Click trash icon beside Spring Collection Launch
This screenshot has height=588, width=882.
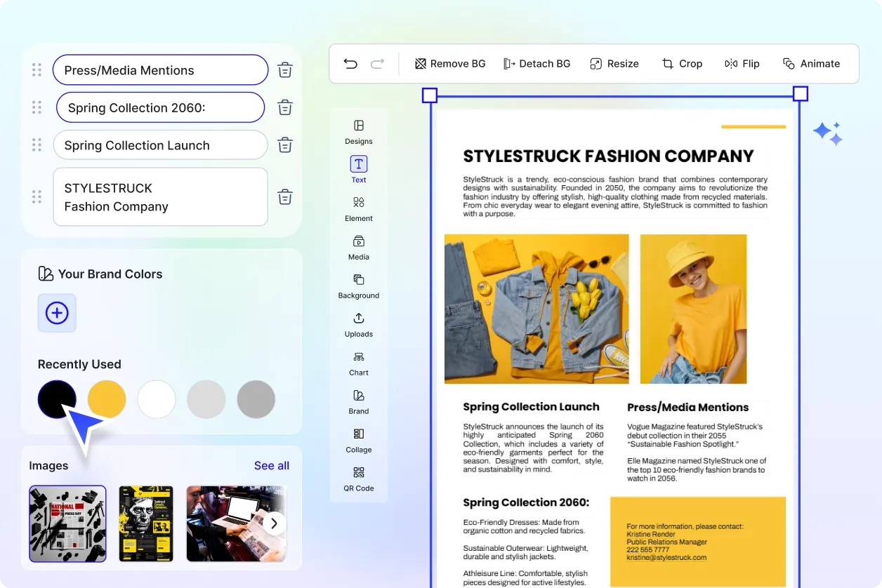click(x=284, y=145)
